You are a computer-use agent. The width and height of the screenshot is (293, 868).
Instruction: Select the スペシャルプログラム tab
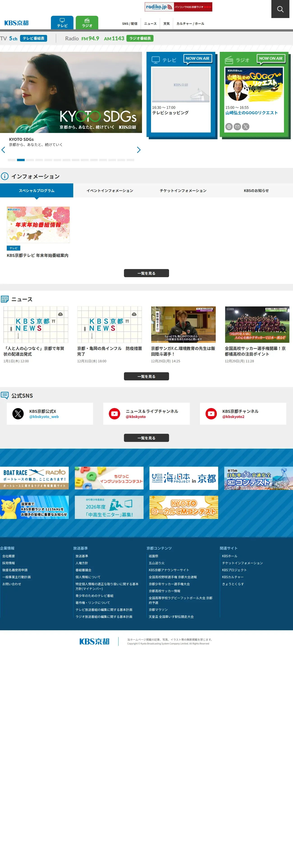click(37, 190)
